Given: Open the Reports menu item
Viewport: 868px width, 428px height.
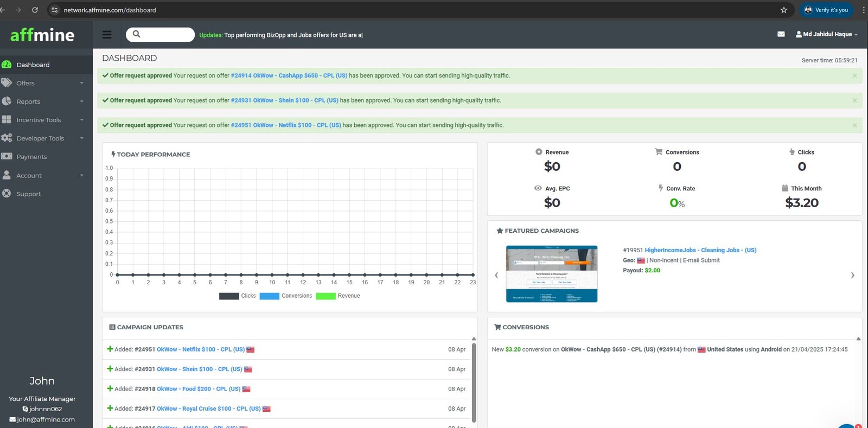Looking at the screenshot, I should coord(46,101).
